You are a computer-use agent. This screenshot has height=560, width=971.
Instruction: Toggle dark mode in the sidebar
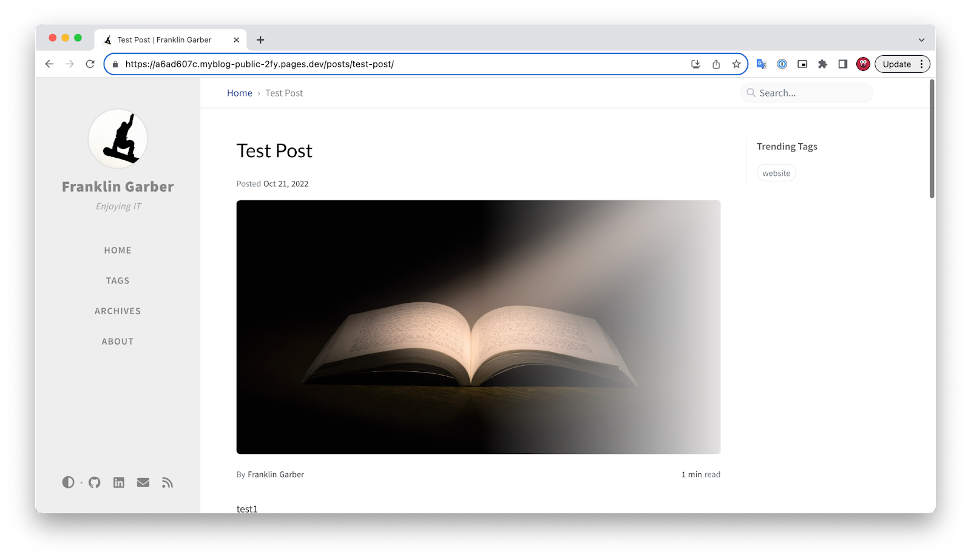68,482
